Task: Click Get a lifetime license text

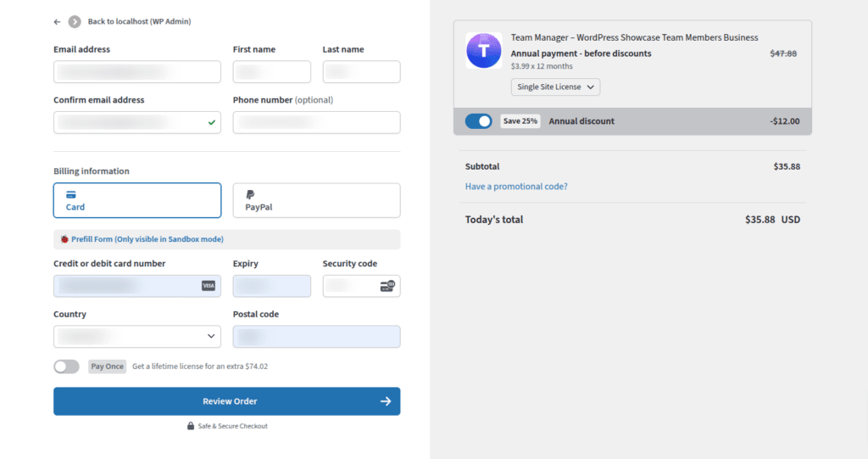Action: tap(200, 367)
